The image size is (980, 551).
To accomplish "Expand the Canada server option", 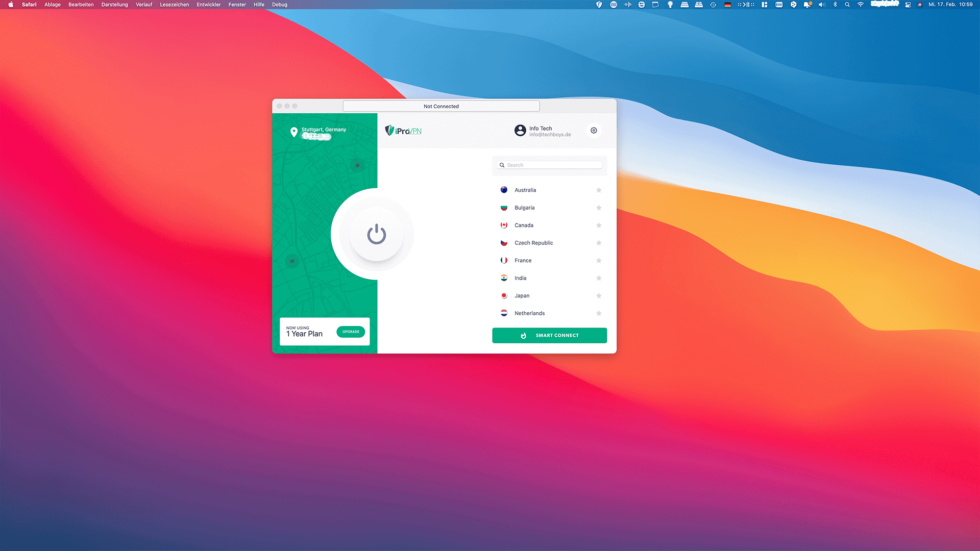I will 524,224.
